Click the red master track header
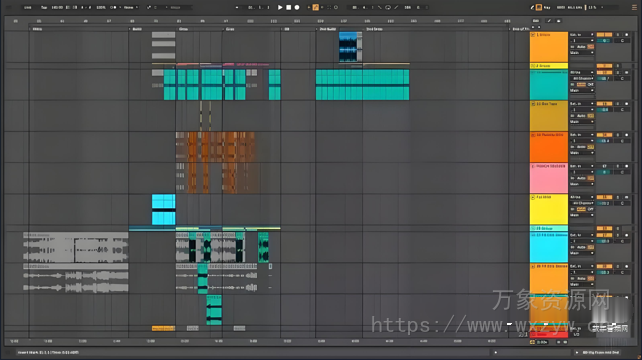 tap(549, 335)
